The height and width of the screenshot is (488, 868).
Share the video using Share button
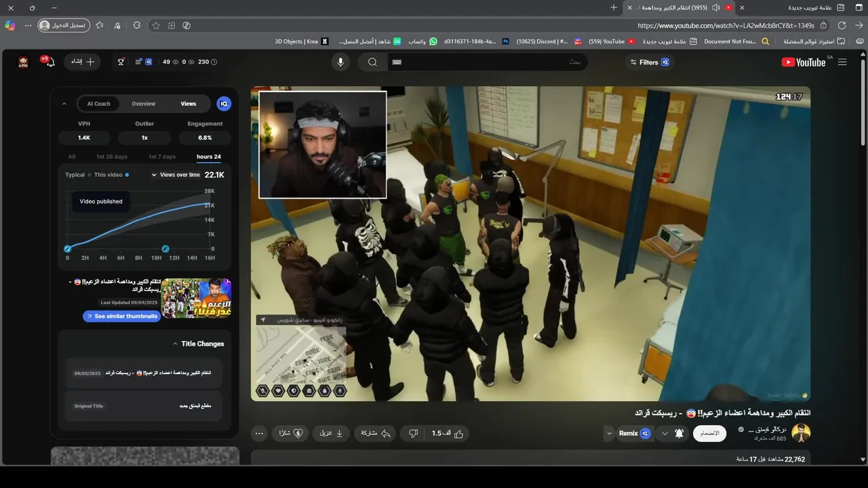[x=375, y=433]
